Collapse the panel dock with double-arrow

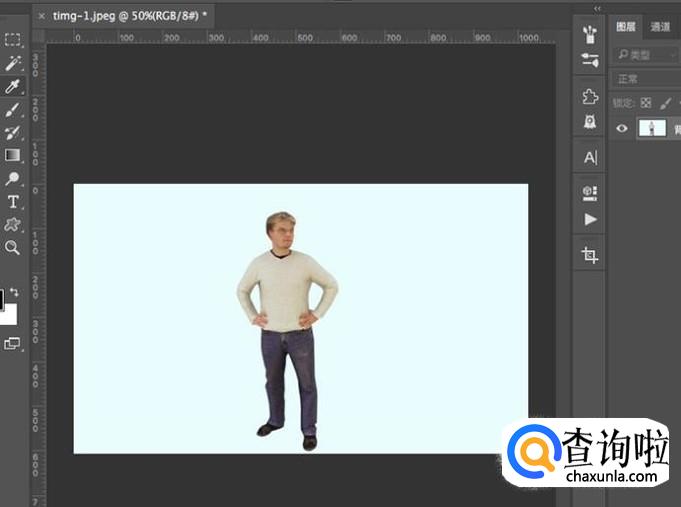click(598, 8)
